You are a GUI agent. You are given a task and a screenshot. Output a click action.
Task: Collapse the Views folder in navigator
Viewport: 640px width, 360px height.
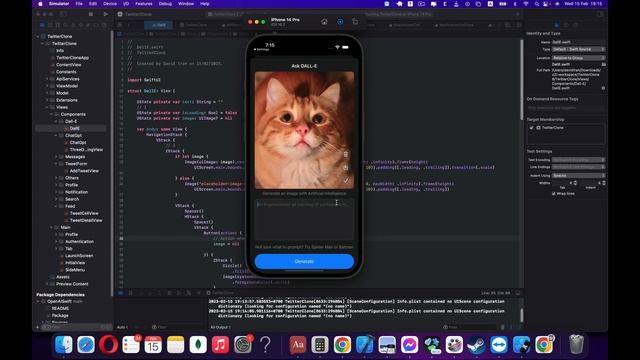click(47, 107)
